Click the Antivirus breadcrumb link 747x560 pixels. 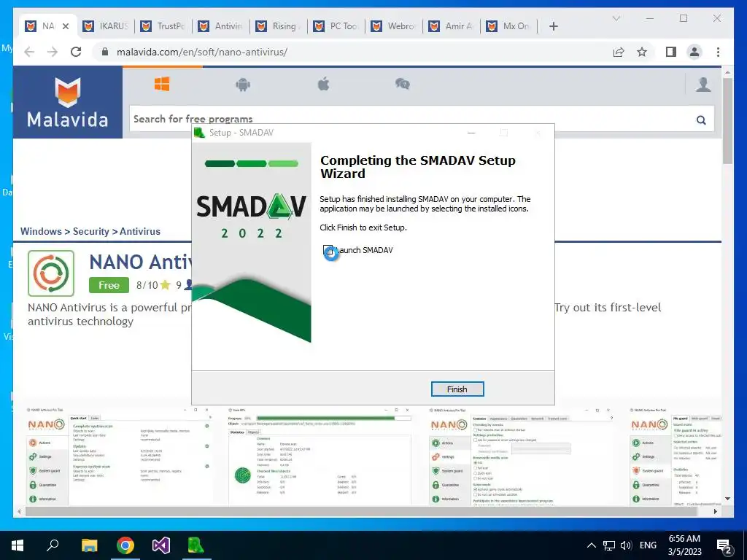pos(139,231)
